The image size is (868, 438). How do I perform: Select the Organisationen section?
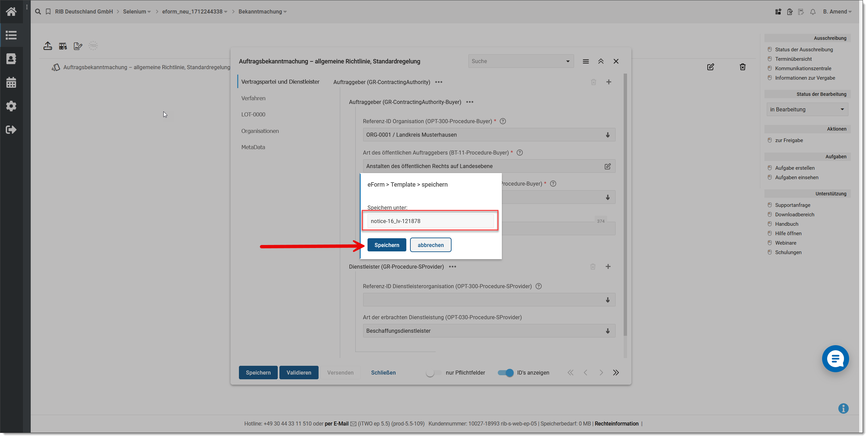pyautogui.click(x=260, y=131)
